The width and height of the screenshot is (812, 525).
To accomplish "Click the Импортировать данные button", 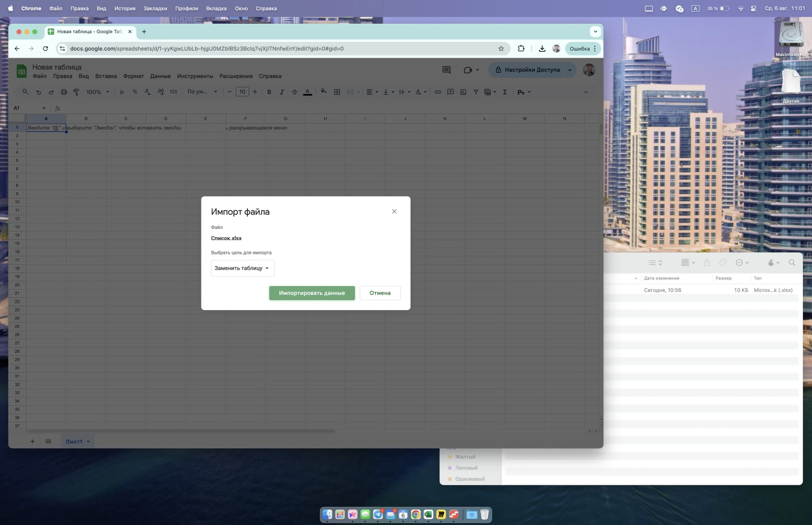I will tap(312, 293).
